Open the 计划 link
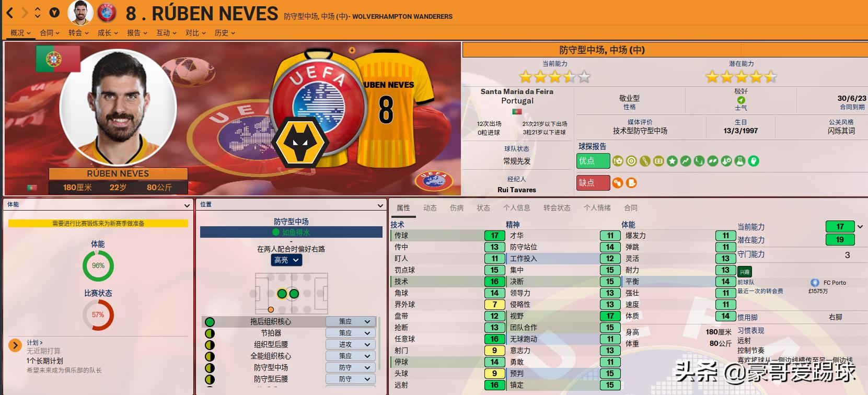This screenshot has height=395, width=868. [x=34, y=343]
